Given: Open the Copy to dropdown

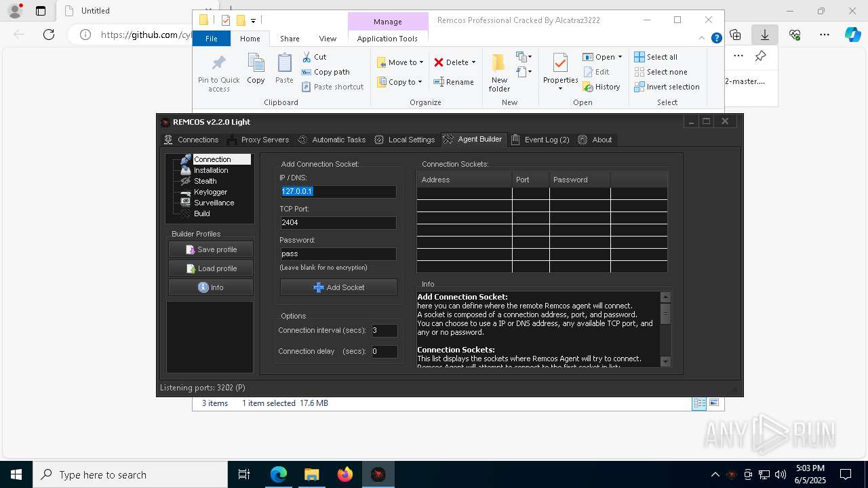Looking at the screenshot, I should coord(399,82).
